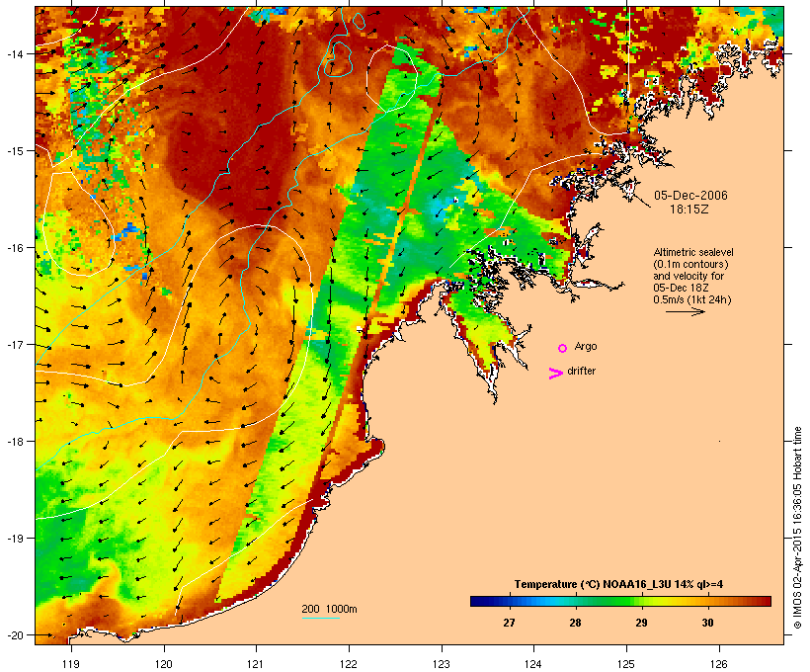
Task: Click the '200 1000m' depth label
Action: pos(329,609)
